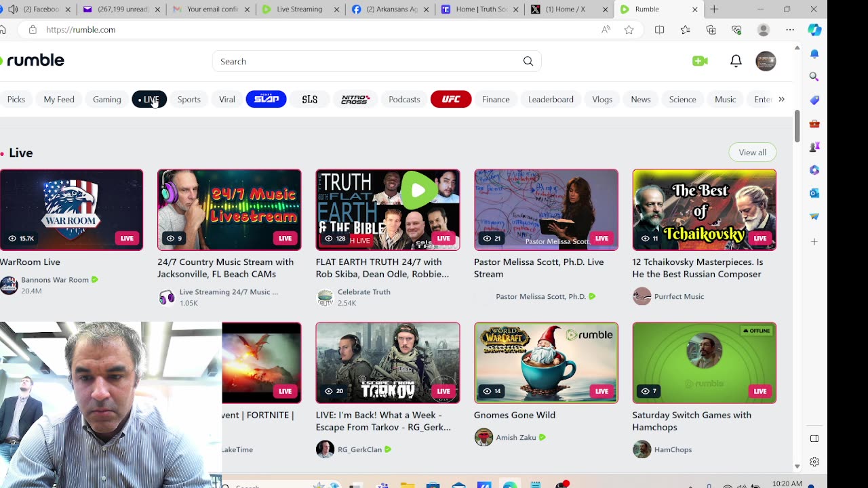This screenshot has width=868, height=488.
Task: Open the 24/7 Music Livestream thumbnail
Action: [x=229, y=209]
